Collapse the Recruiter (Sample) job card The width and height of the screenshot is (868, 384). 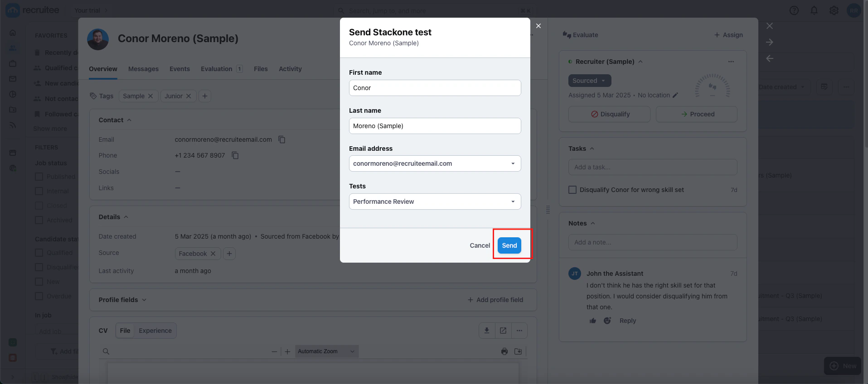coord(640,62)
